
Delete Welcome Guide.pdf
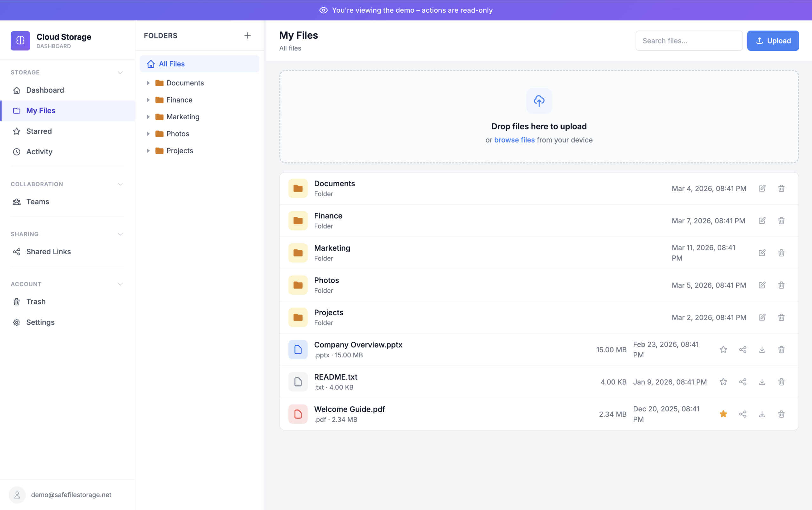coord(781,414)
